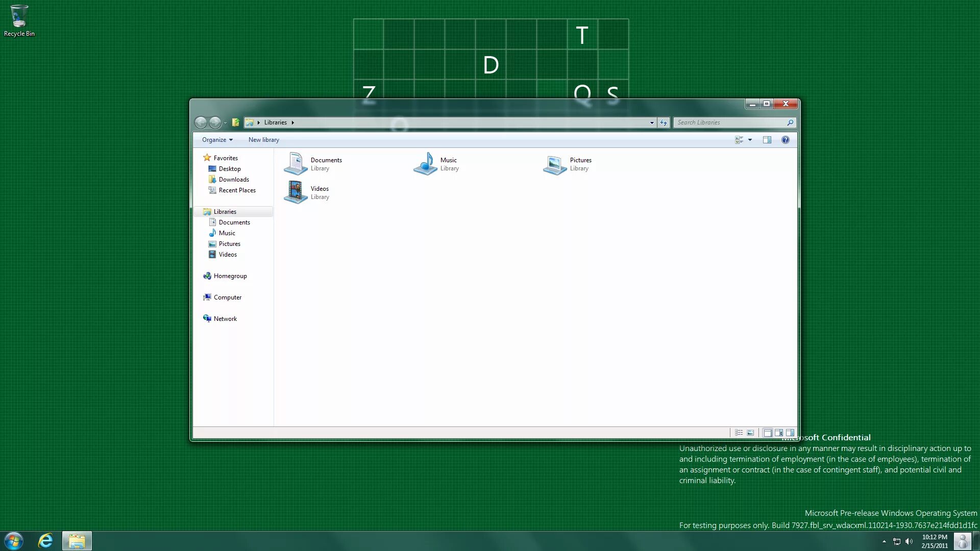Click the view options dropdown arrow

(x=750, y=139)
